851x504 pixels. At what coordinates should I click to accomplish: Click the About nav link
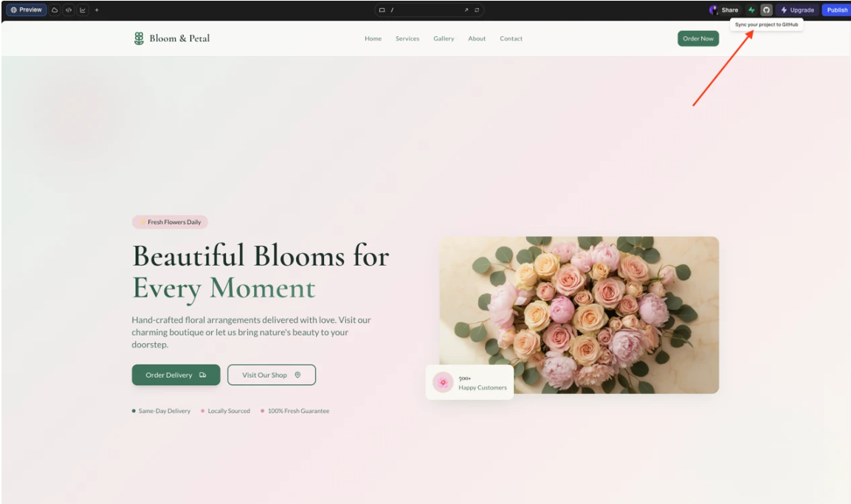click(x=477, y=38)
